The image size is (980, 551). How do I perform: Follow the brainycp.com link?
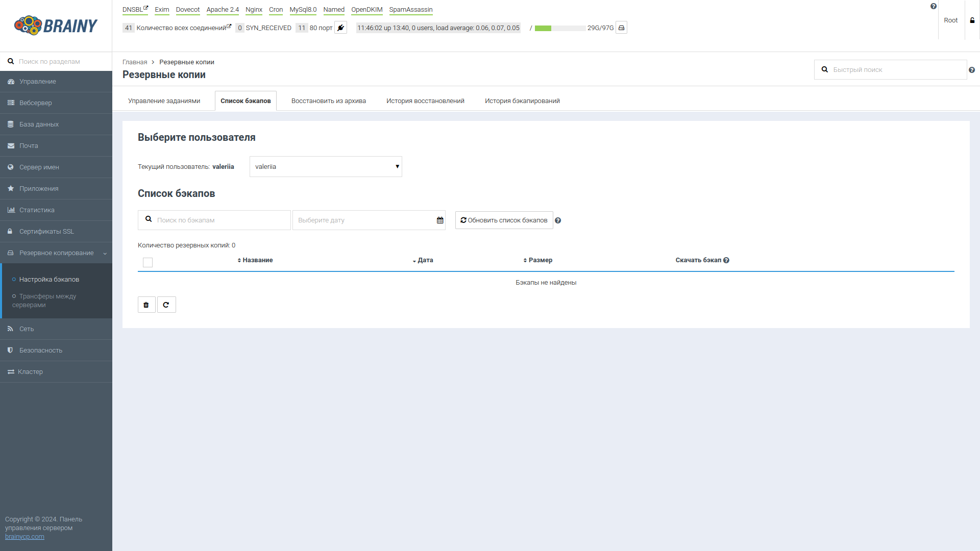(24, 537)
